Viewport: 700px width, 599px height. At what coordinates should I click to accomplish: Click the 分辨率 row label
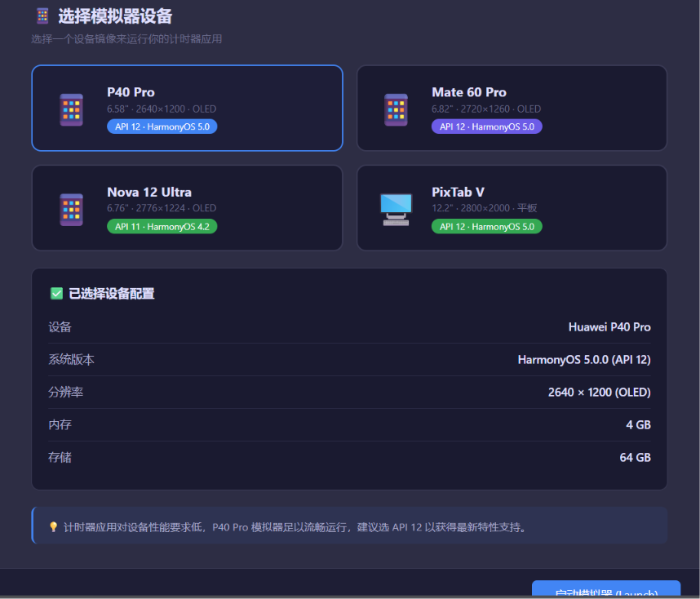click(x=65, y=393)
